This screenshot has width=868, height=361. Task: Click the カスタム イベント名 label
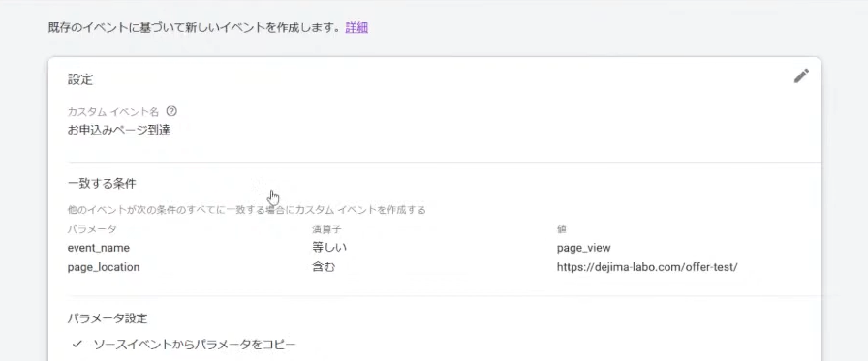click(113, 111)
